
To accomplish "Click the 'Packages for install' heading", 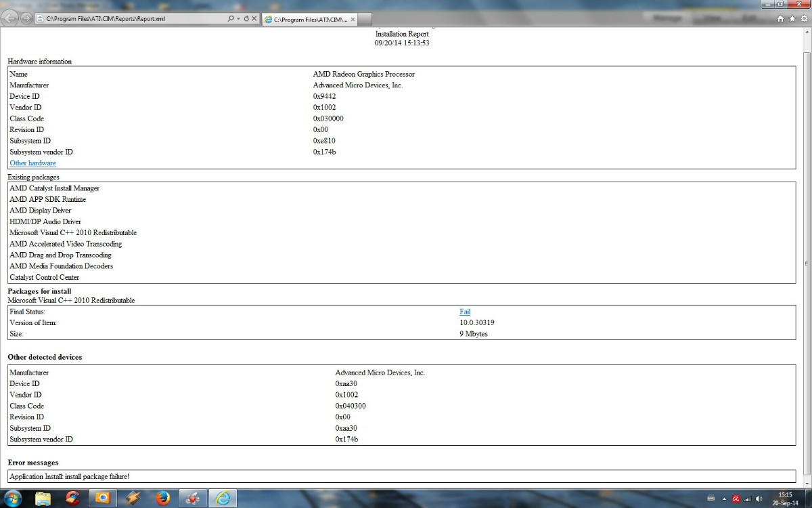I will coord(39,291).
